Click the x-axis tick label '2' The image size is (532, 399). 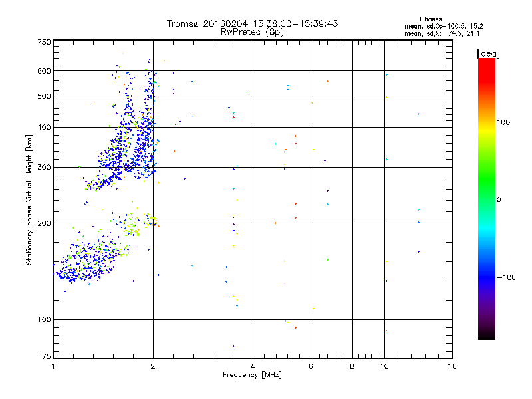point(153,366)
